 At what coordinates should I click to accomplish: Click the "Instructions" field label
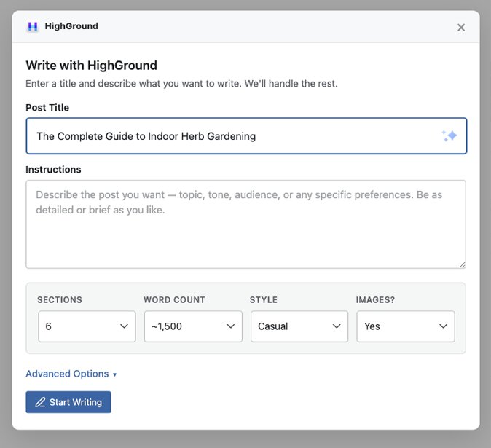tap(53, 170)
